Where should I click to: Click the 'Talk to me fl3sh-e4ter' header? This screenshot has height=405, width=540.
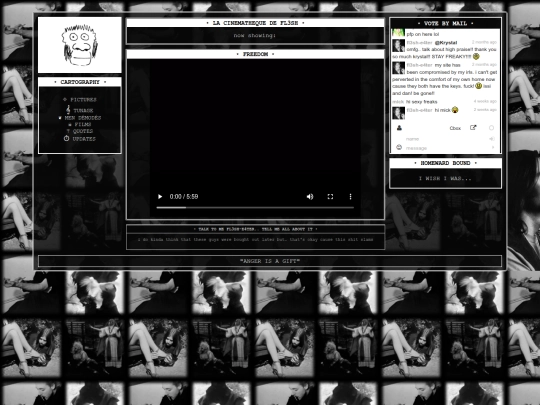tap(255, 229)
